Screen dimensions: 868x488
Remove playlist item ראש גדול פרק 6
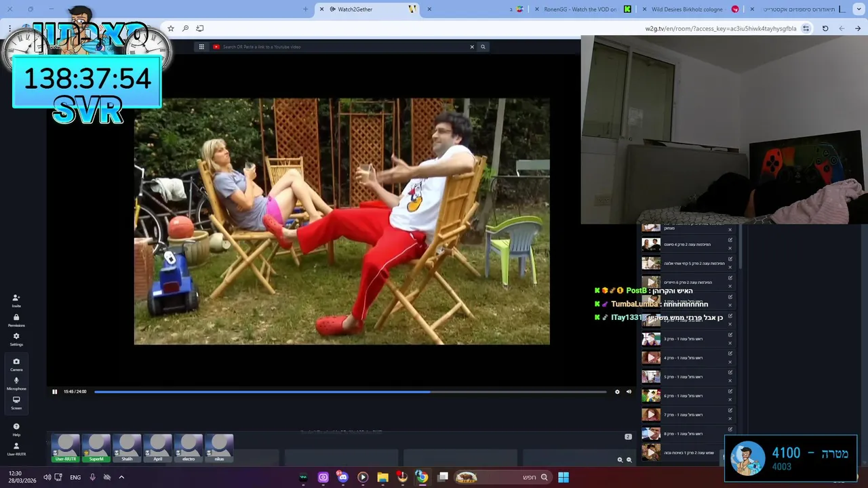730,400
